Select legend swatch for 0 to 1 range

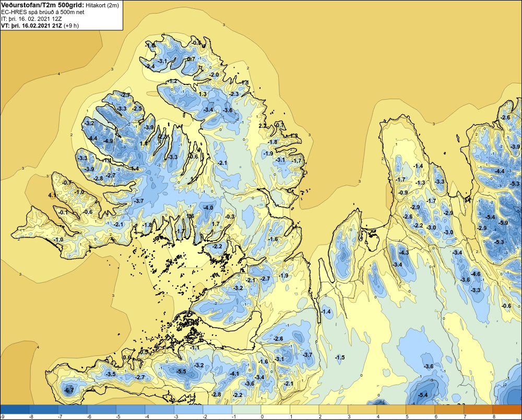[275, 410]
